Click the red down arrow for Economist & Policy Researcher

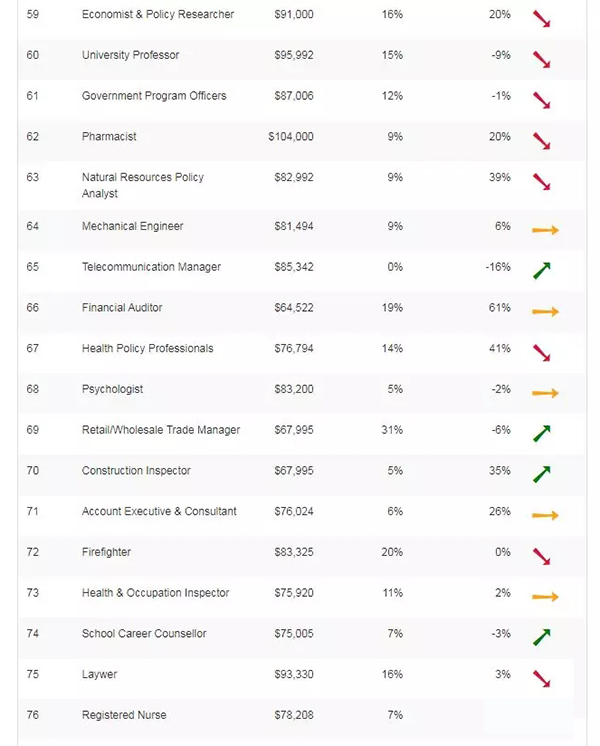tap(541, 19)
